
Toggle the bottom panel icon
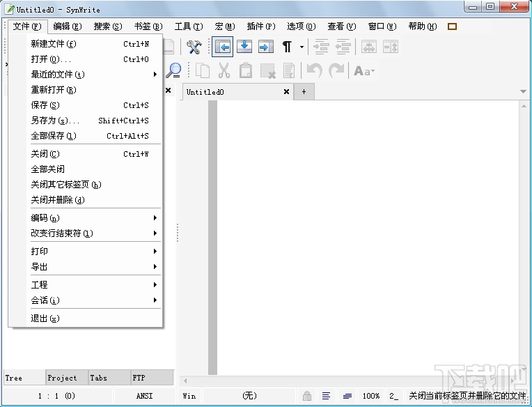[x=244, y=47]
